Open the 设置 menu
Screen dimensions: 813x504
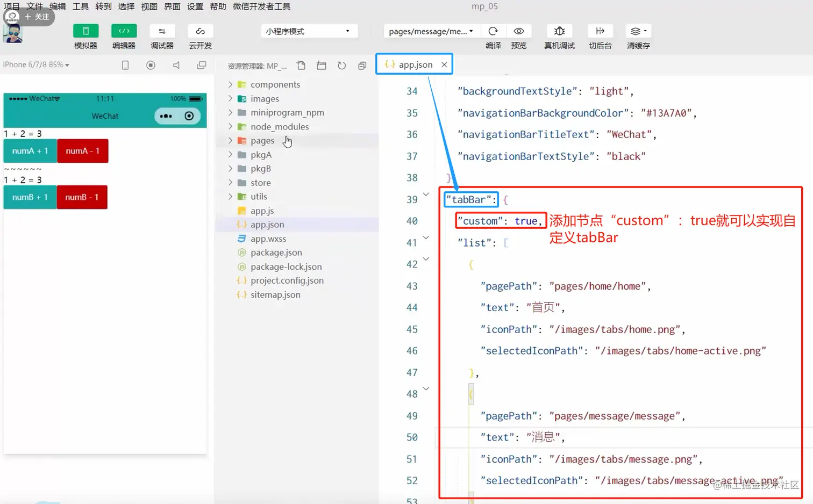(195, 6)
